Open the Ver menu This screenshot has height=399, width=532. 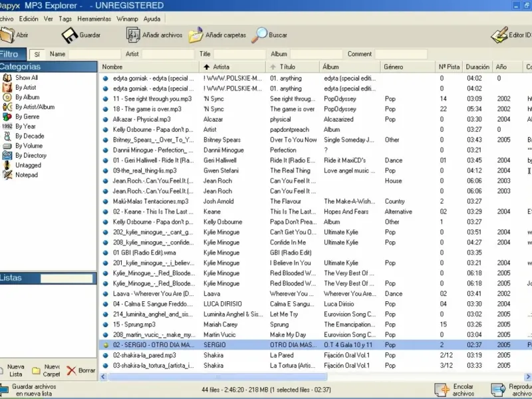48,19
